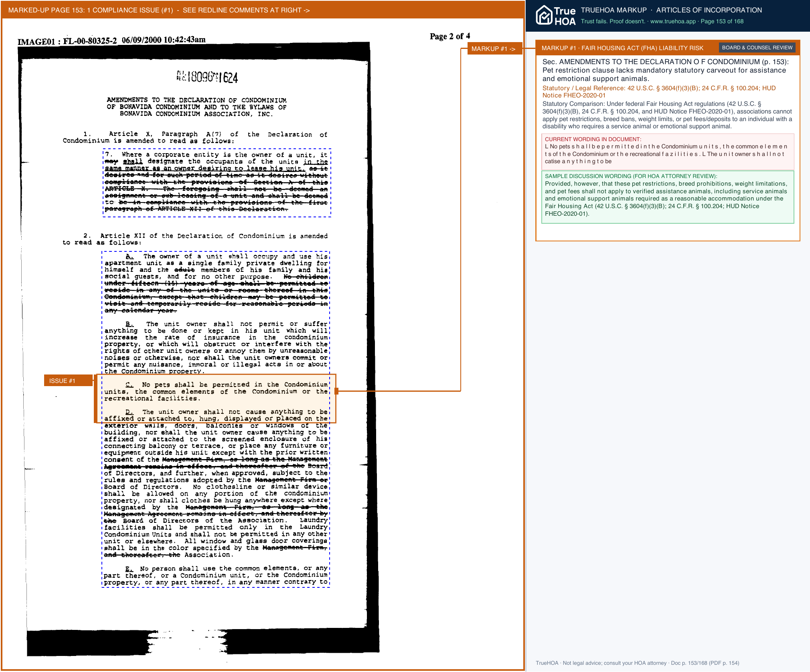Click paragraph 7 'Where a corporate entity' text
This screenshot has width=810, height=672.
pos(217,182)
